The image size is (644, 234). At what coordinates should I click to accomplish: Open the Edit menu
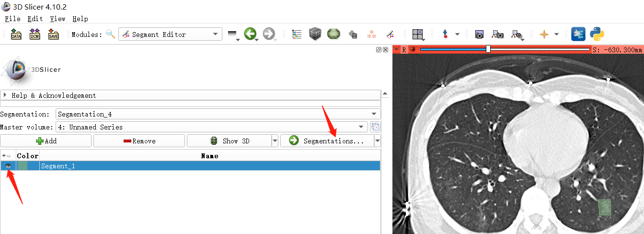(x=35, y=19)
